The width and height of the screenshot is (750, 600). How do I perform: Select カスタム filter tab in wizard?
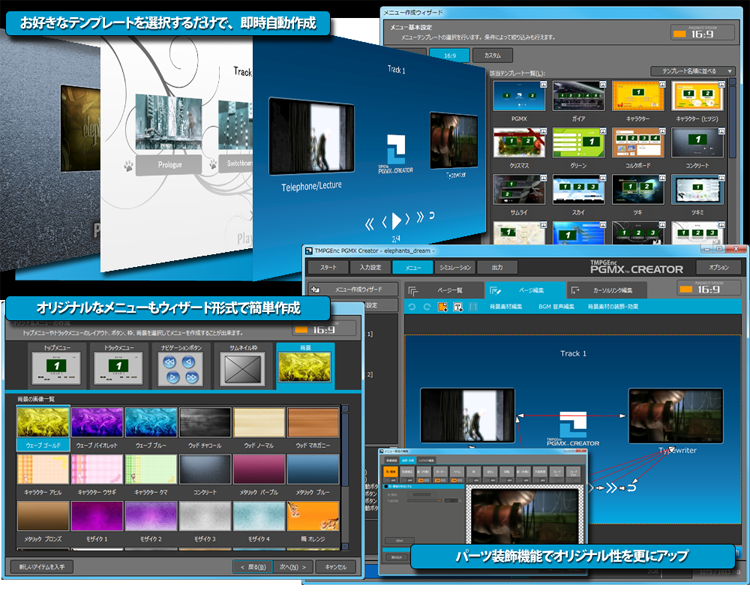pos(492,55)
